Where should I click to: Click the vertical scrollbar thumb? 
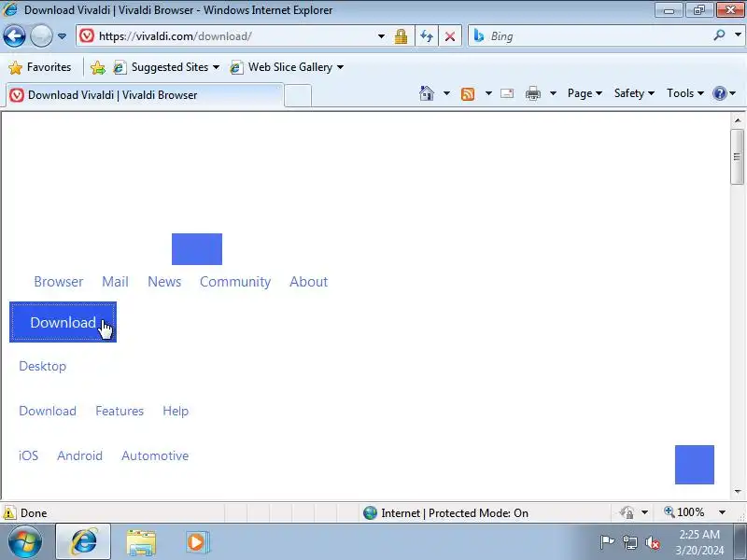point(737,157)
